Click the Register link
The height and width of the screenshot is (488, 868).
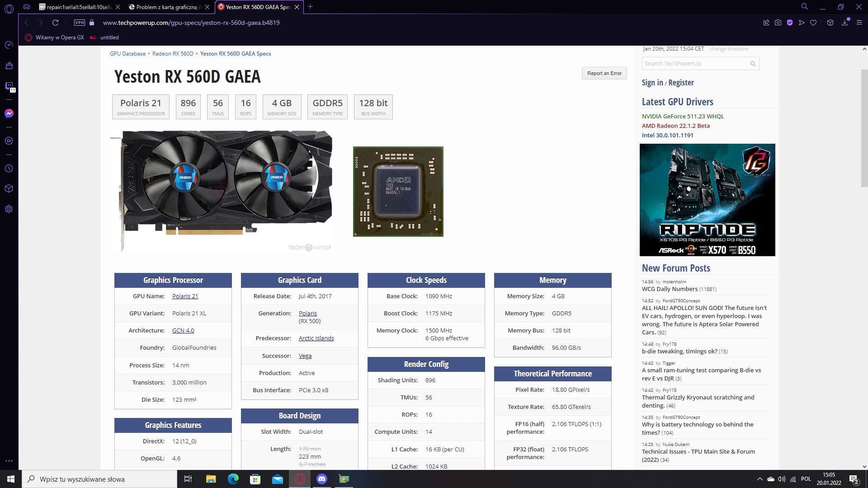tap(681, 83)
